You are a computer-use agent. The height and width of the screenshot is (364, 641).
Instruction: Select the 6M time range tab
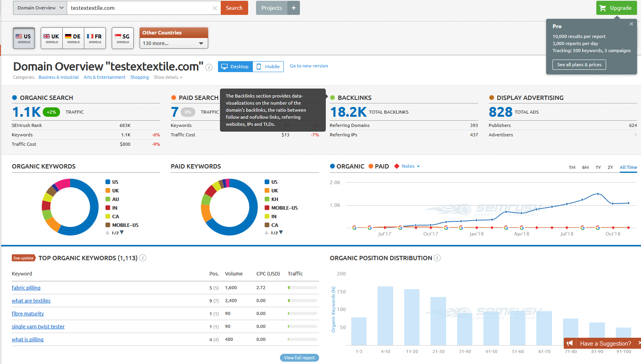(x=585, y=167)
